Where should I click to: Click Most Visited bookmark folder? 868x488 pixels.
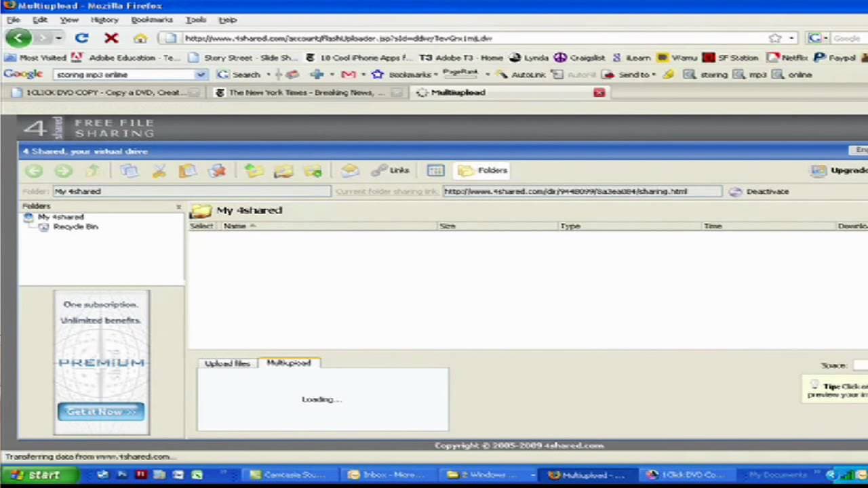(35, 58)
